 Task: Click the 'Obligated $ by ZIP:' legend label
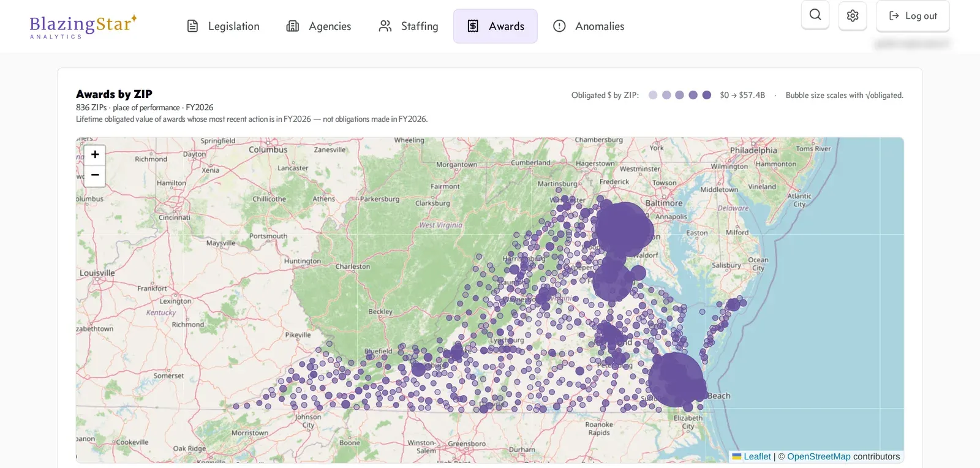point(605,96)
